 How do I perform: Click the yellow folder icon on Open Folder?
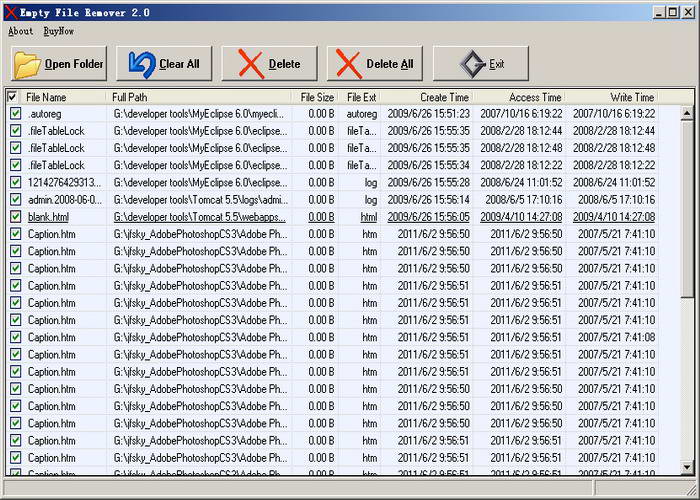click(28, 64)
